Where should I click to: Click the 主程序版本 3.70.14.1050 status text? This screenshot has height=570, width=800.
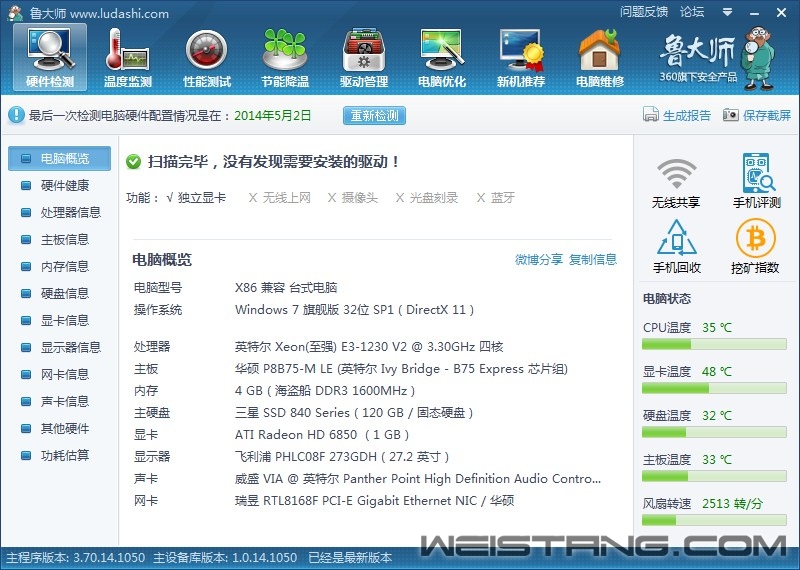[75, 558]
